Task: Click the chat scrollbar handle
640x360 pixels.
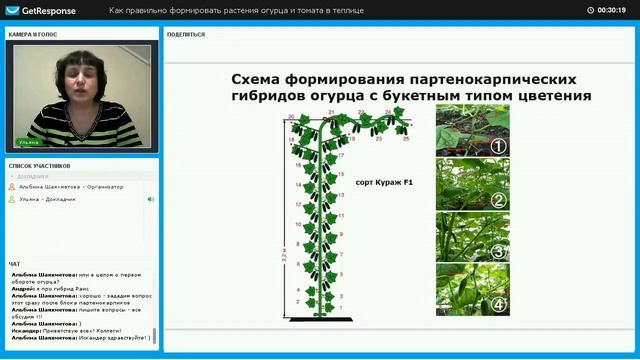Action: 154,336
